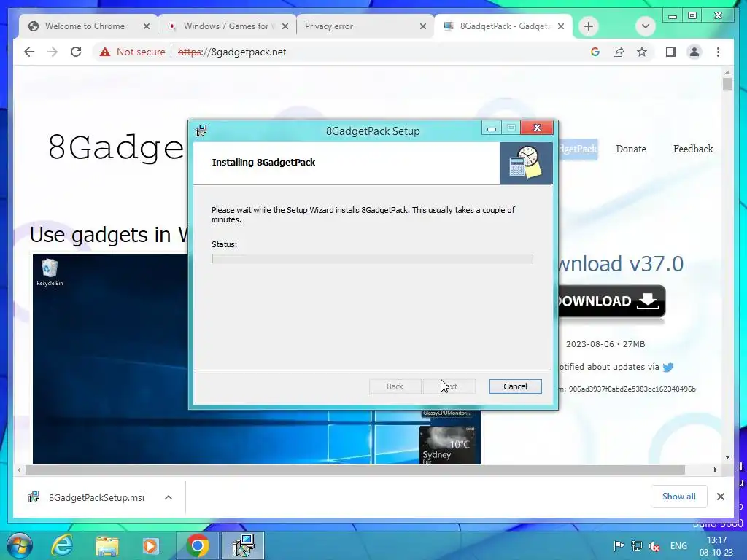Open the Donate page link
Screen dimensions: 747x560
631,149
